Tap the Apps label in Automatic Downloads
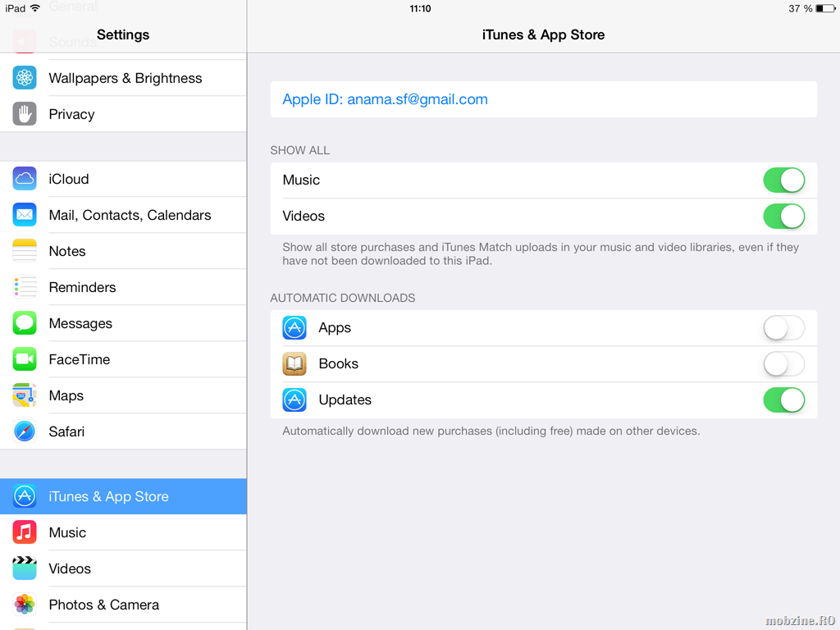 (x=335, y=328)
